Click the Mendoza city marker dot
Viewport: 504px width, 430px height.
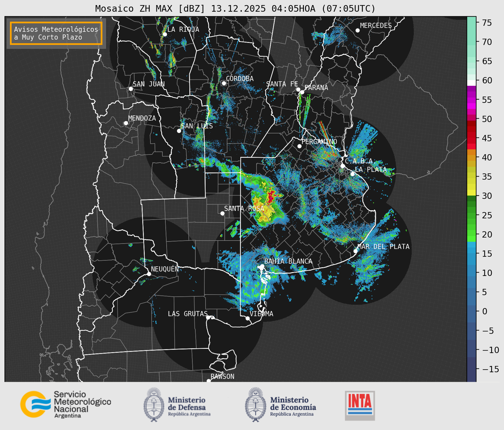click(126, 123)
